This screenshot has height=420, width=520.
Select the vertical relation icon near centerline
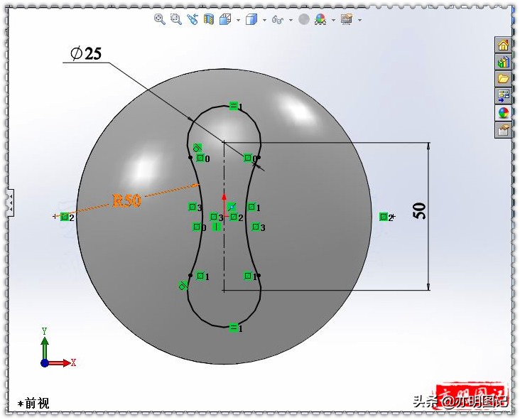216,227
